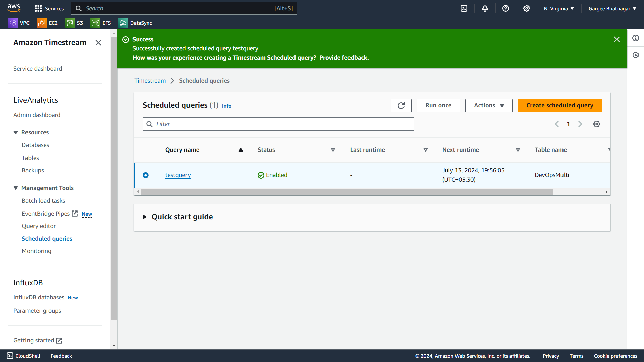Open Query editor in the sidebar
The height and width of the screenshot is (362, 644).
pyautogui.click(x=39, y=226)
